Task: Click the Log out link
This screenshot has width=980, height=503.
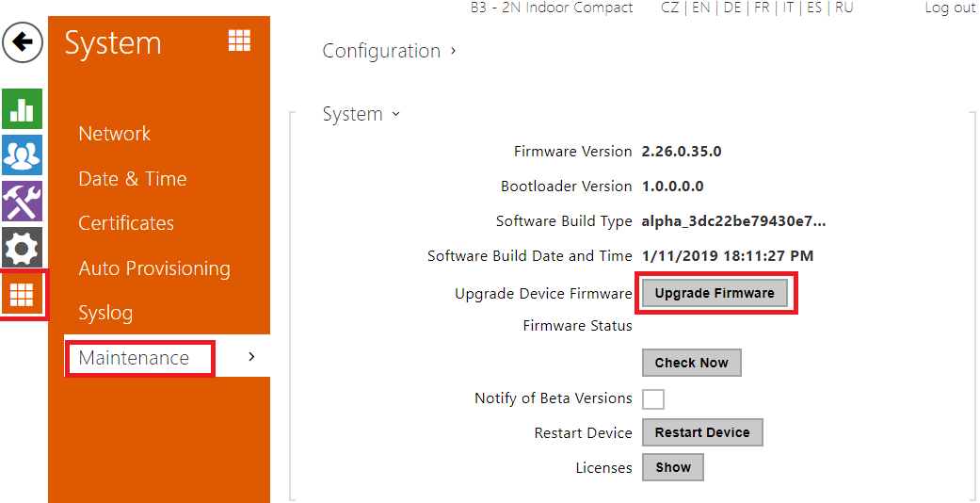Action: (950, 8)
